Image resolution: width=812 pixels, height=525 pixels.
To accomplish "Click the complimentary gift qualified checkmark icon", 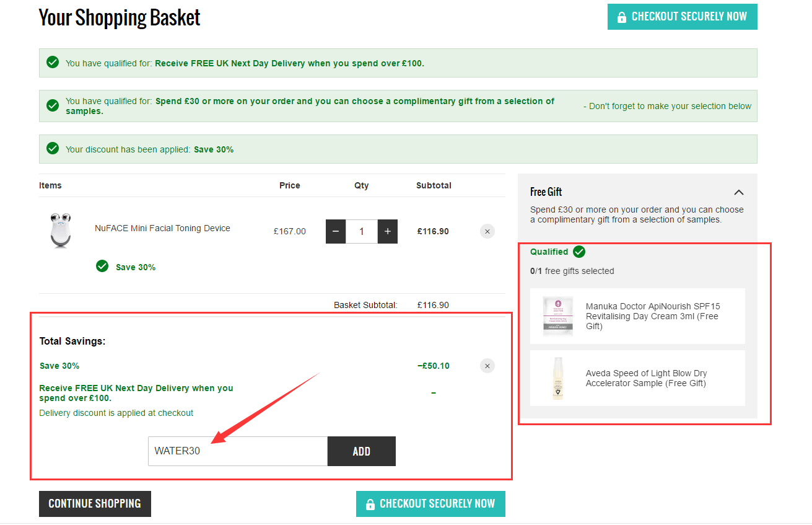I will [x=53, y=105].
